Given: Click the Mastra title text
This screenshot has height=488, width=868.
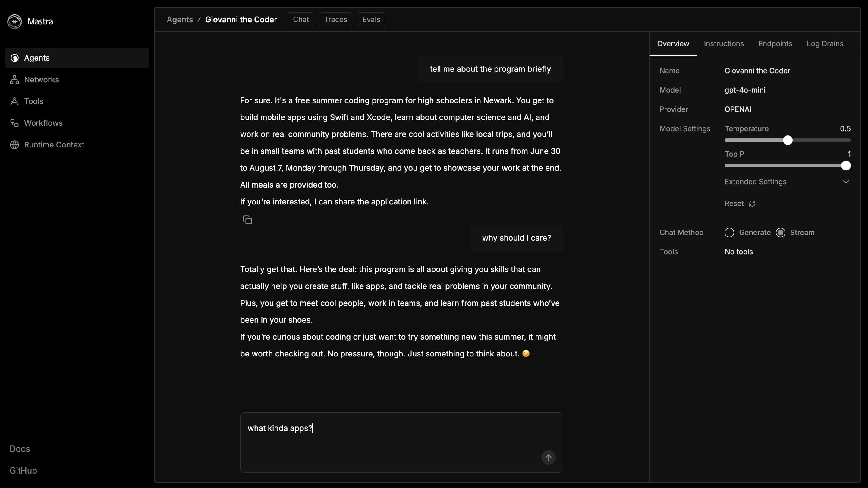Looking at the screenshot, I should click(40, 22).
